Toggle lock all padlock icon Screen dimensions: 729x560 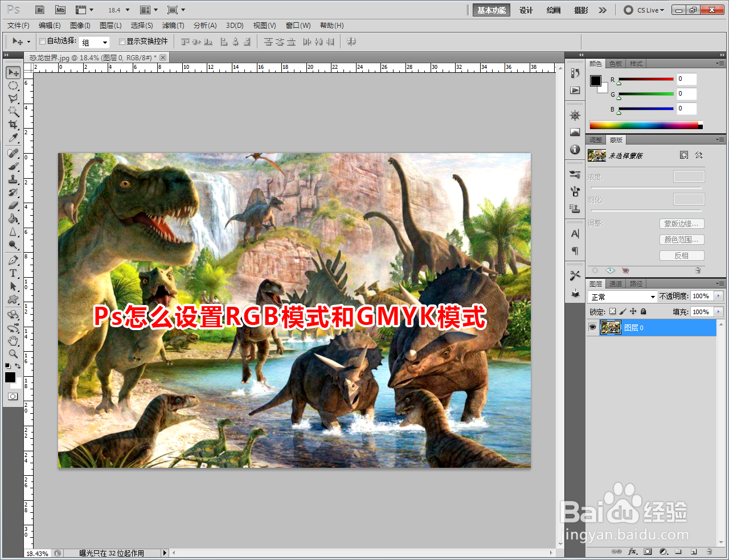(x=643, y=311)
